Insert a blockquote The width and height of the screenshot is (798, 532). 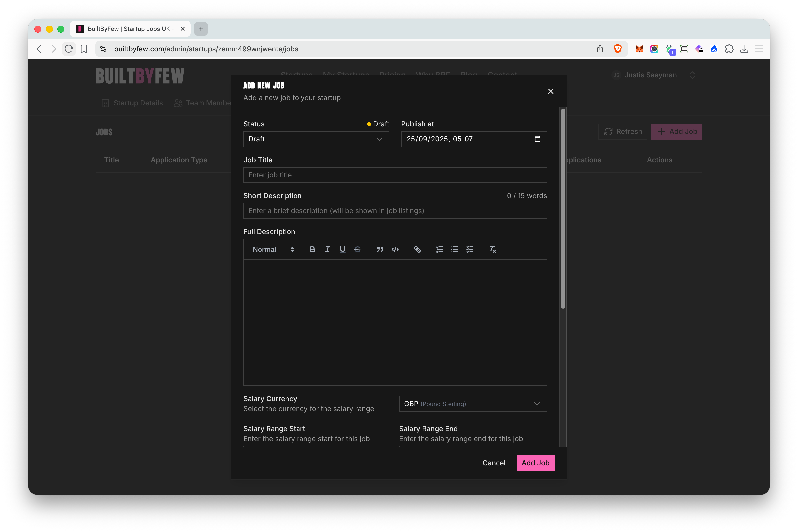[x=380, y=249]
